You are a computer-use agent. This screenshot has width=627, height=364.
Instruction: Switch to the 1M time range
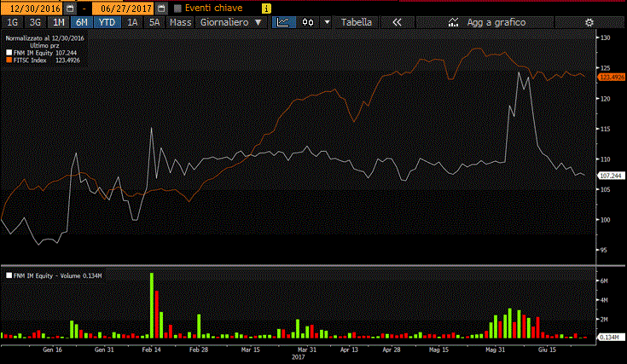pos(57,22)
